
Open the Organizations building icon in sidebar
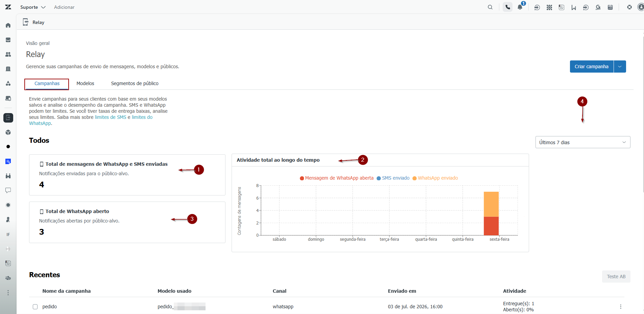point(8,69)
